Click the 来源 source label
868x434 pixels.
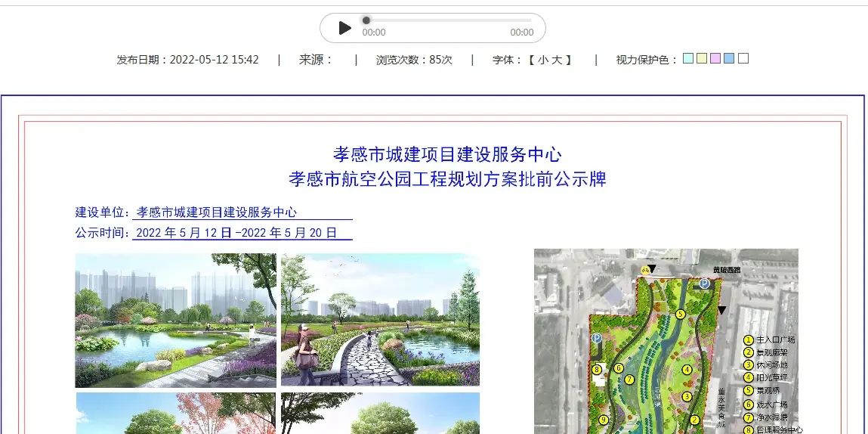pyautogui.click(x=316, y=60)
